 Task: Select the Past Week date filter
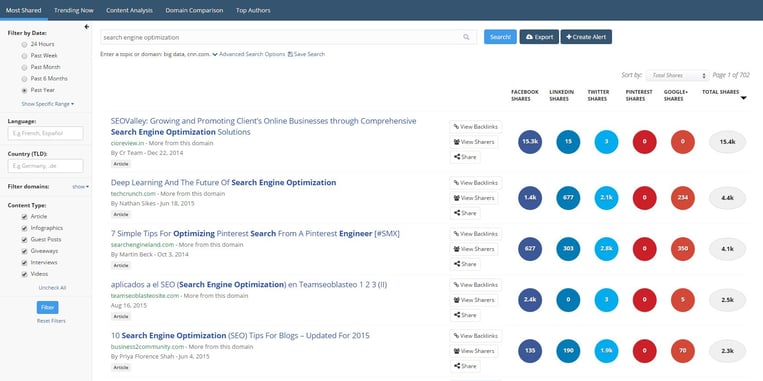tap(24, 56)
